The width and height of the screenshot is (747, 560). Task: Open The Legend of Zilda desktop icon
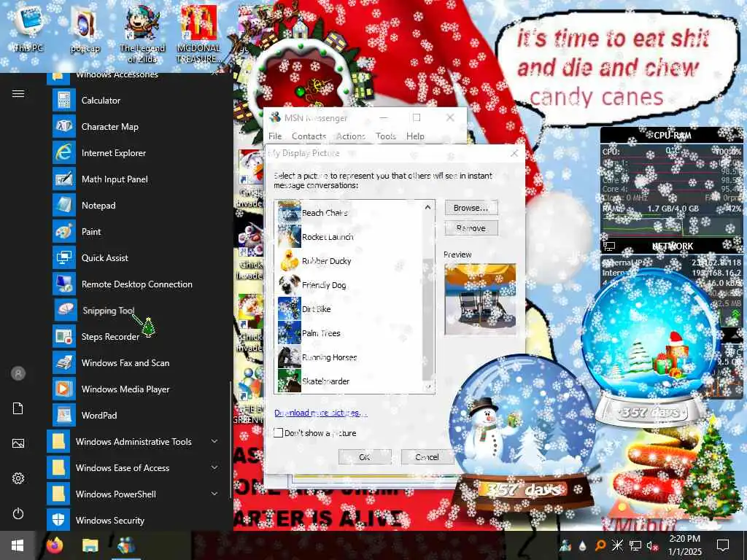[x=142, y=34]
